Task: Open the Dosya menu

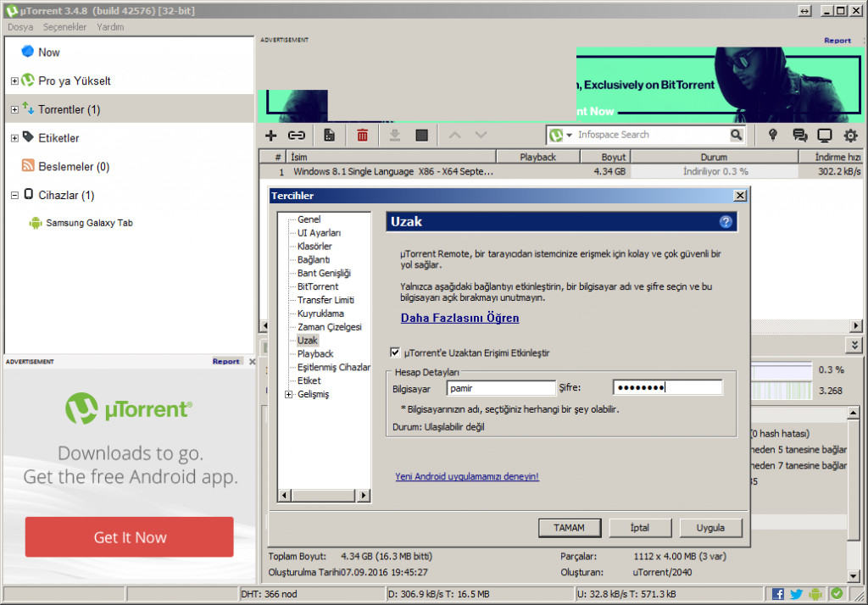Action: (20, 27)
